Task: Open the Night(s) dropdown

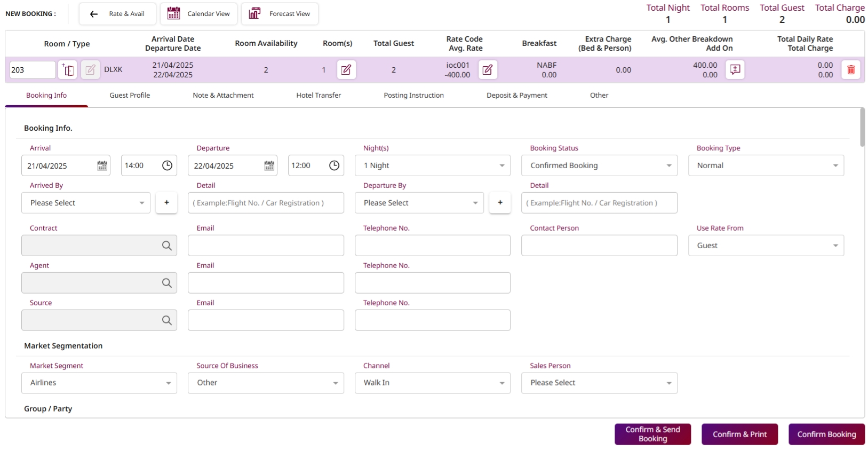Action: (432, 166)
